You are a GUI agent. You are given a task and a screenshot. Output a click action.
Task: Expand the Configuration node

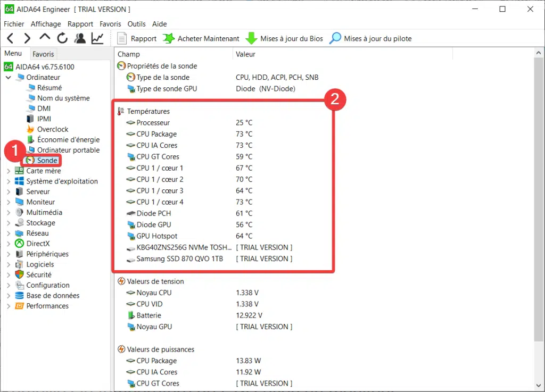[x=9, y=286]
